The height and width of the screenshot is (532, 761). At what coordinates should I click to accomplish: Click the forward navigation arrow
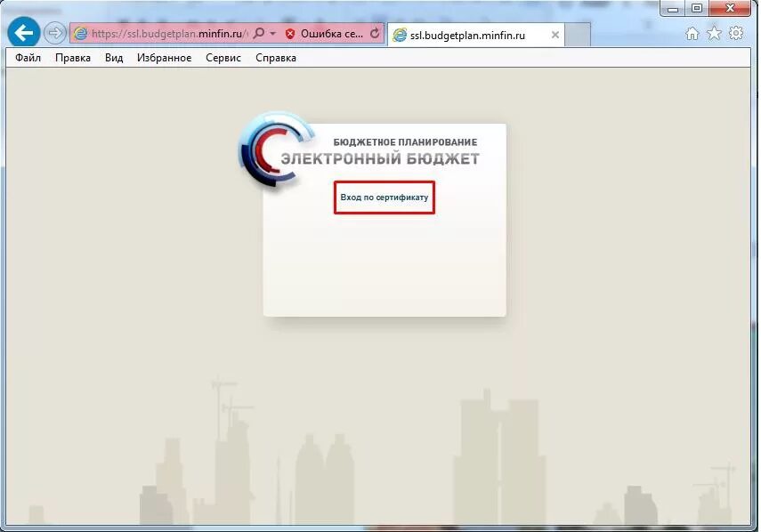coord(54,33)
